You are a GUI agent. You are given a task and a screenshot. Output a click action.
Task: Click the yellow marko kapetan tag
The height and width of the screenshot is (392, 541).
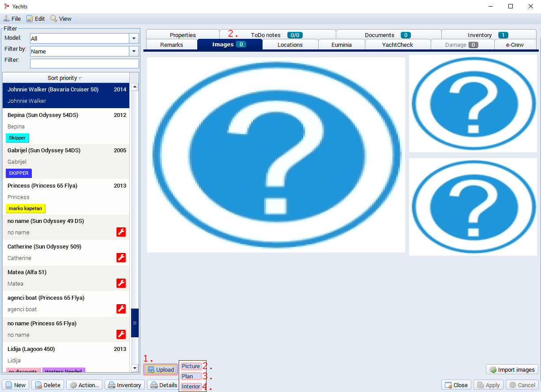(26, 208)
